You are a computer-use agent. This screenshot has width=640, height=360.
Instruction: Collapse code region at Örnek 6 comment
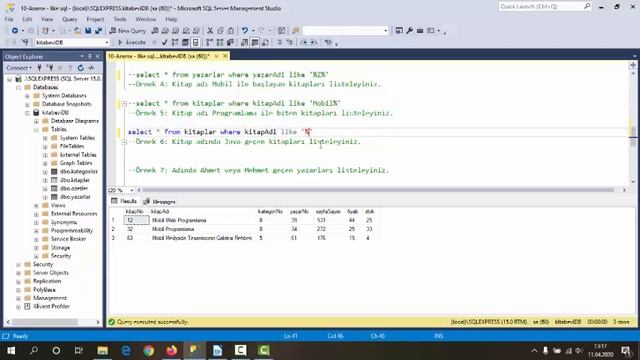pos(124,142)
